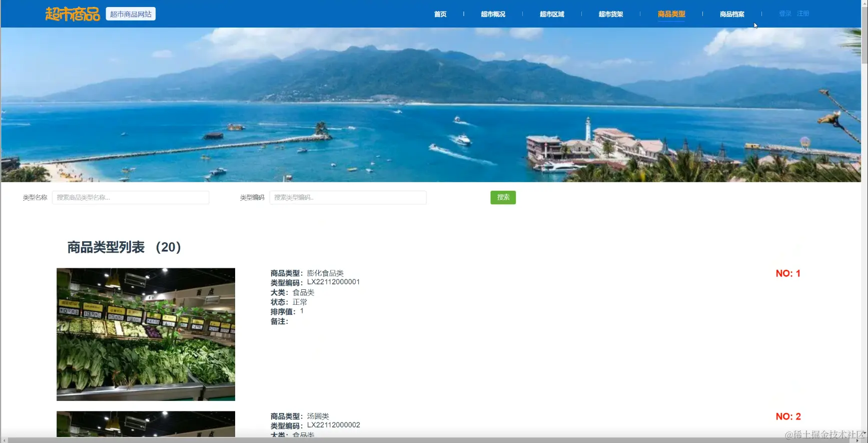Click the 超市商品 orange logo
The height and width of the screenshot is (443, 868).
click(x=73, y=14)
